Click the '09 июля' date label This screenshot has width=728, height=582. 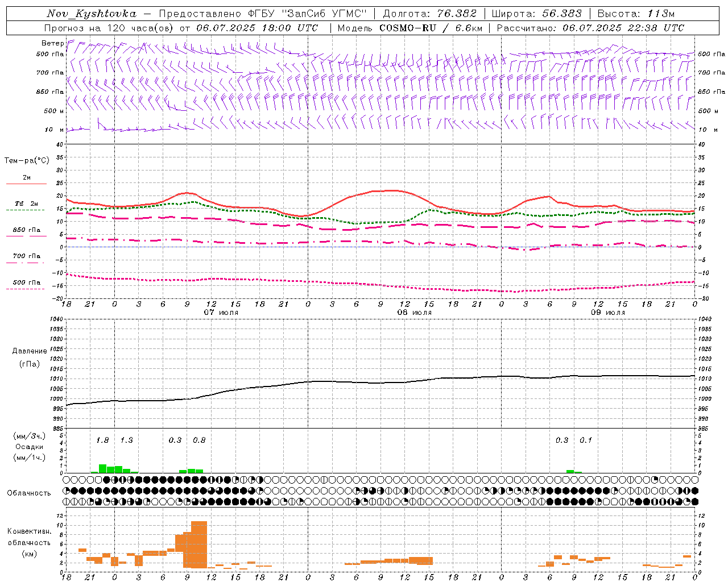608,313
